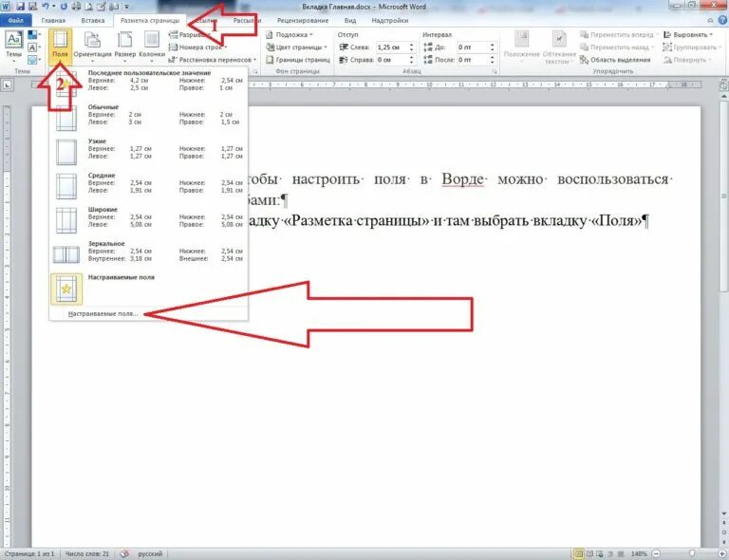Click the Undo arrow icon
This screenshot has height=560, width=729.
(x=46, y=7)
